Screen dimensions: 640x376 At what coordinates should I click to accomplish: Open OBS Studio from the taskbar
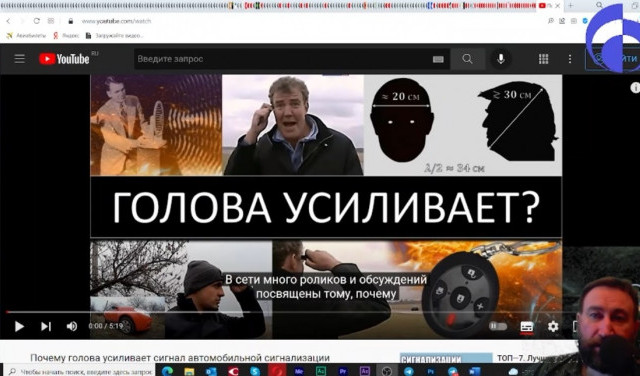(387, 371)
